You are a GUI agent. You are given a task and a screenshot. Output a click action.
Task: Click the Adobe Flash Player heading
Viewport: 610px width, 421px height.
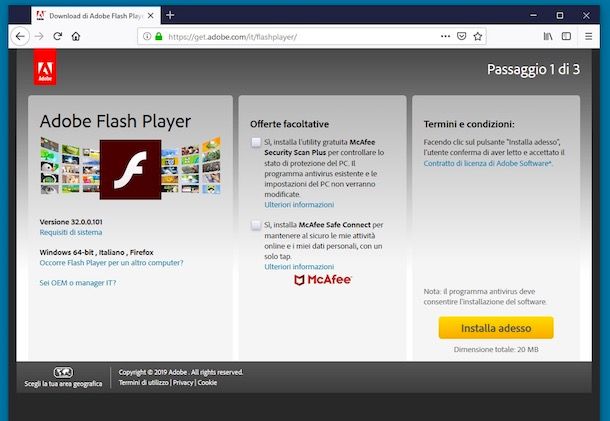click(115, 121)
